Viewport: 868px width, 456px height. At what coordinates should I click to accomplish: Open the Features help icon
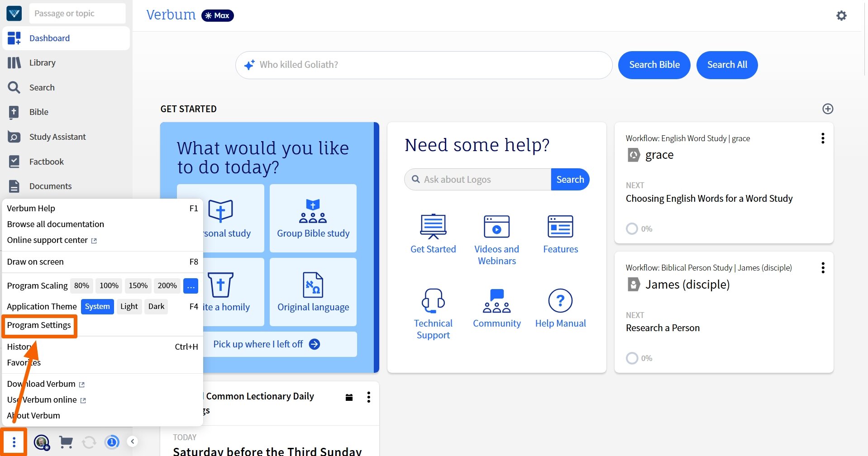pos(561,234)
